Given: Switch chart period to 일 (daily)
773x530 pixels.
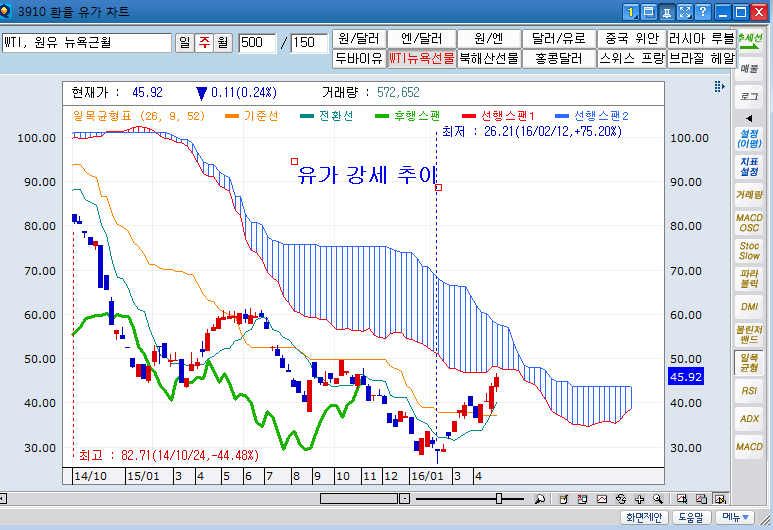Looking at the screenshot, I should pyautogui.click(x=185, y=43).
